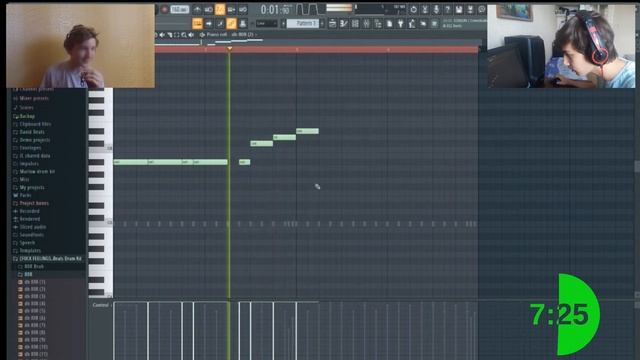Screen dimensions: 640x360
Task: Click the stamp-shaped icon in second row
Action: 243,24
